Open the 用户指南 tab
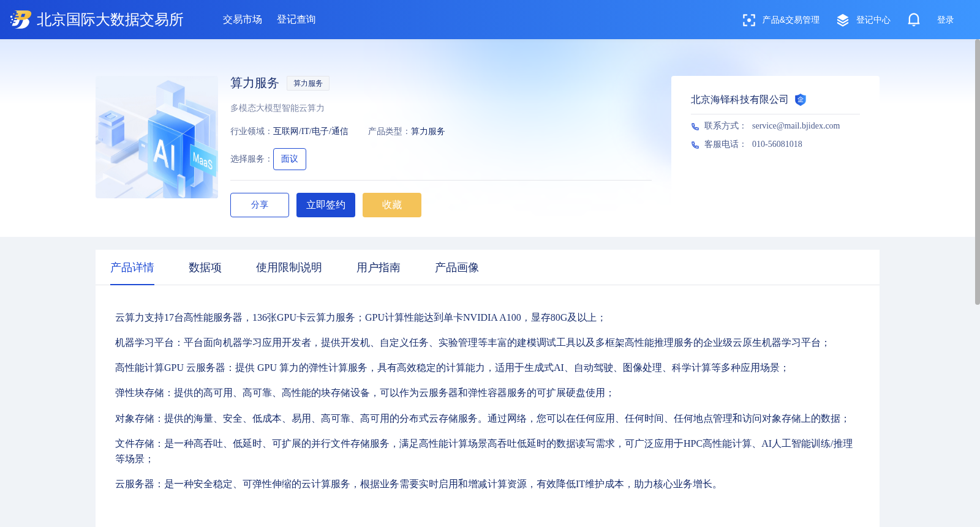 pos(379,267)
